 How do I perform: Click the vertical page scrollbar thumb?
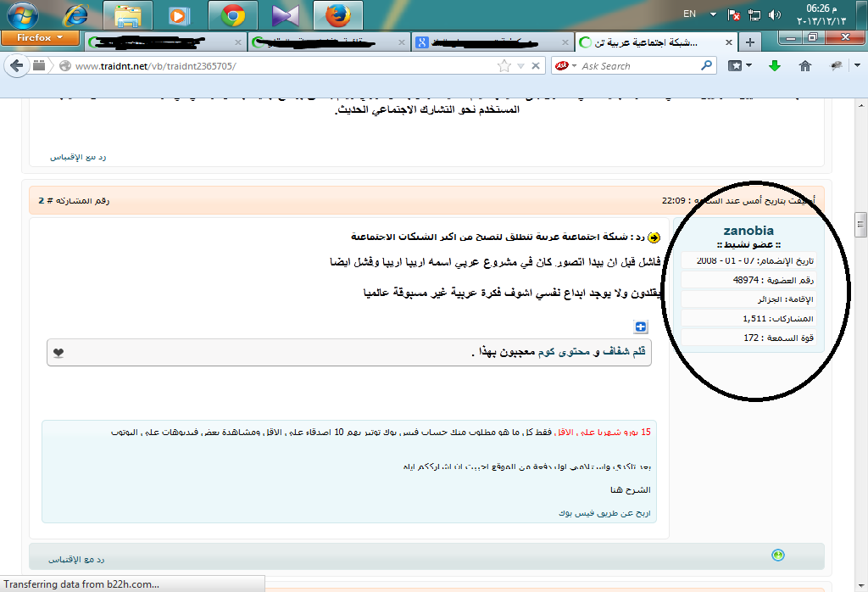pos(860,224)
